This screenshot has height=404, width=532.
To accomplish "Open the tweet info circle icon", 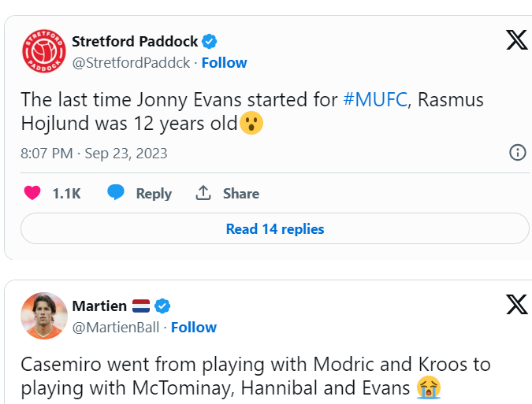I will click(x=518, y=153).
